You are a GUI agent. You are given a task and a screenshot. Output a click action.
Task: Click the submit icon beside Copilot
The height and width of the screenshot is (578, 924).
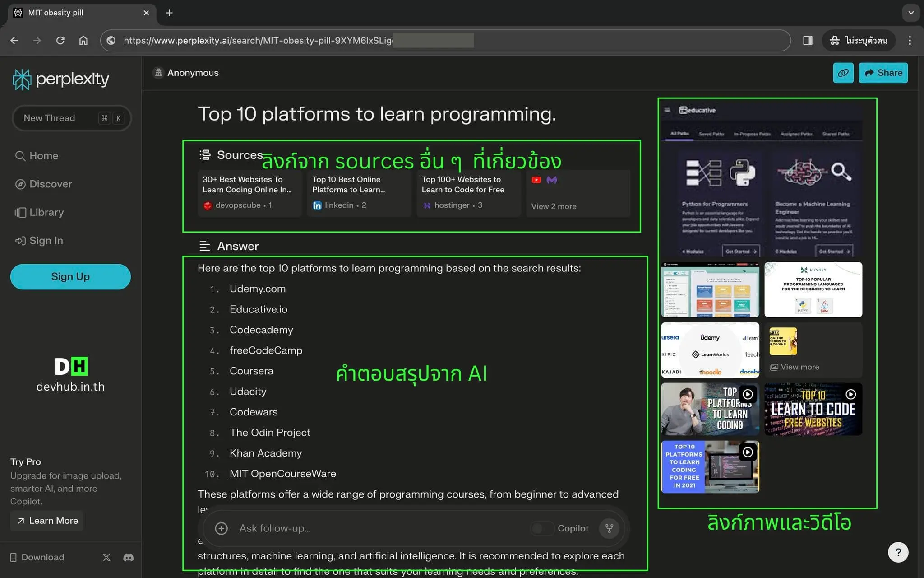point(609,528)
